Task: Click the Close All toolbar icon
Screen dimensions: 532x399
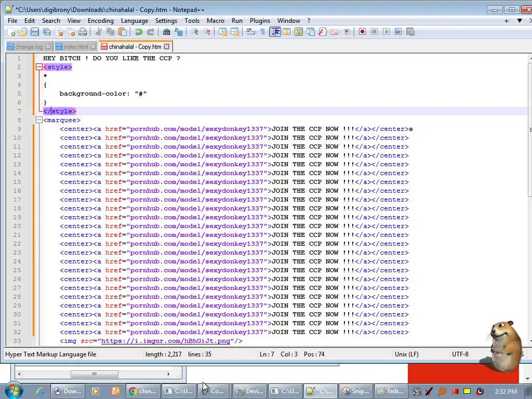Action: tap(71, 32)
